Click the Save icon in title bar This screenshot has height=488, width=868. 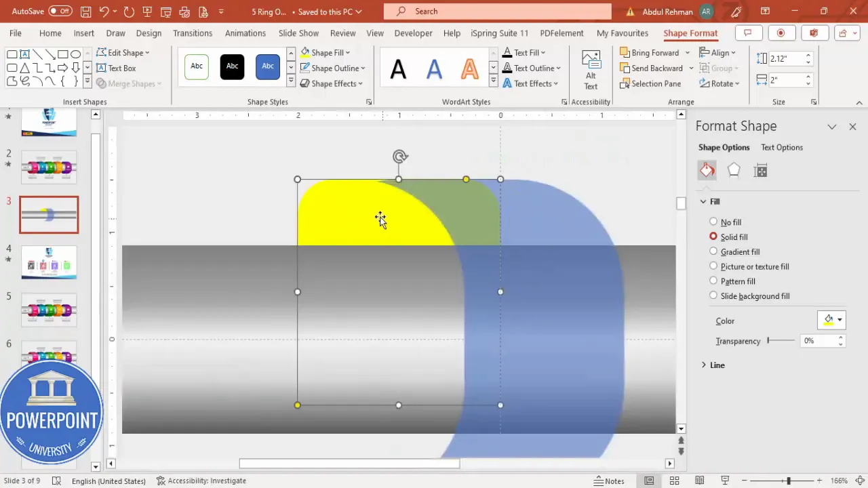[85, 12]
